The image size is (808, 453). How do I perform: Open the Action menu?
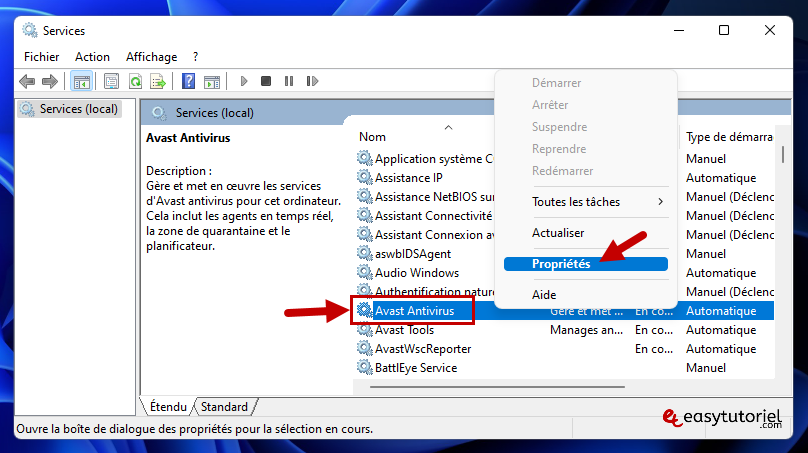(92, 57)
